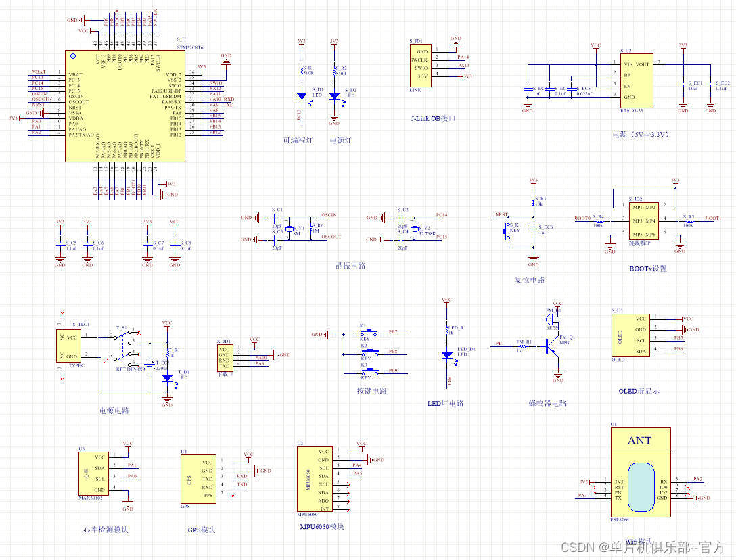This screenshot has width=736, height=560.
Task: Select the X_JD1 download header block
Action: tap(225, 358)
